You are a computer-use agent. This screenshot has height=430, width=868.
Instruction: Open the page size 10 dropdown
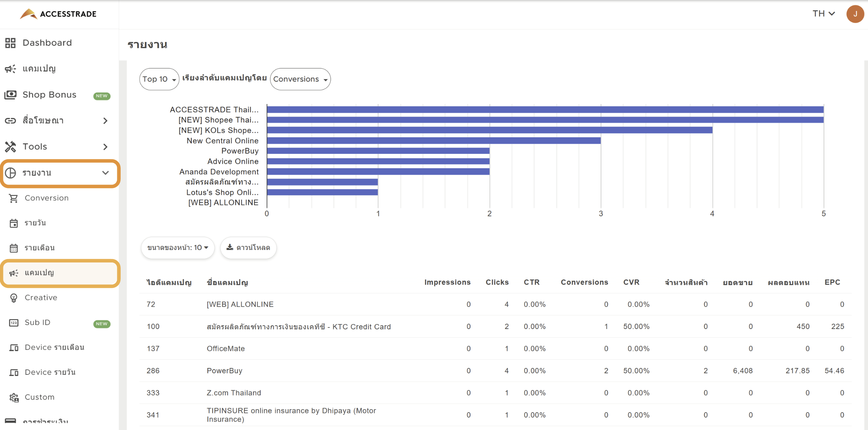click(x=178, y=248)
